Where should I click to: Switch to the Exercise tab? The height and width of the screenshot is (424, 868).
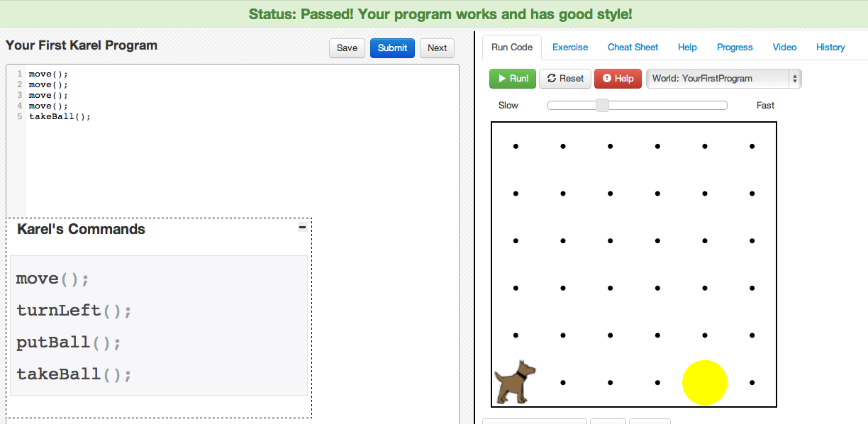click(570, 47)
